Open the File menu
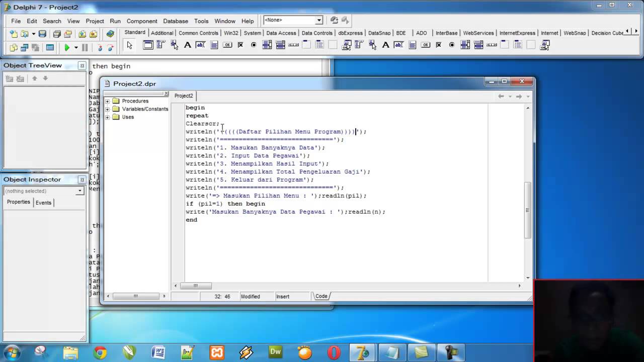This screenshot has height=362, width=644. [16, 21]
